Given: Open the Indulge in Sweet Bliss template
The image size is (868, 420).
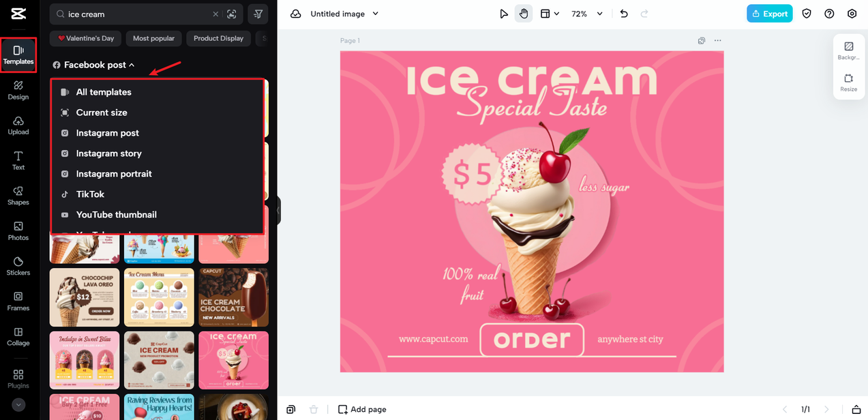Looking at the screenshot, I should (85, 361).
